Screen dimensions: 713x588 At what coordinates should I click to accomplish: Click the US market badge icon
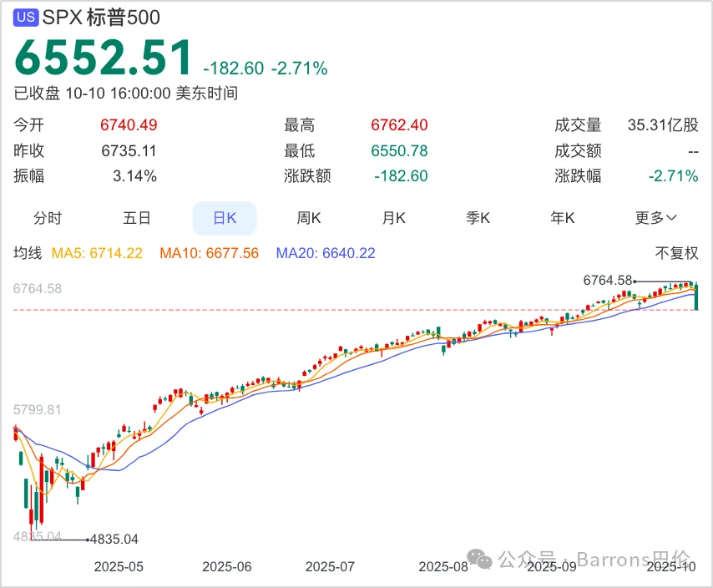[x=27, y=17]
